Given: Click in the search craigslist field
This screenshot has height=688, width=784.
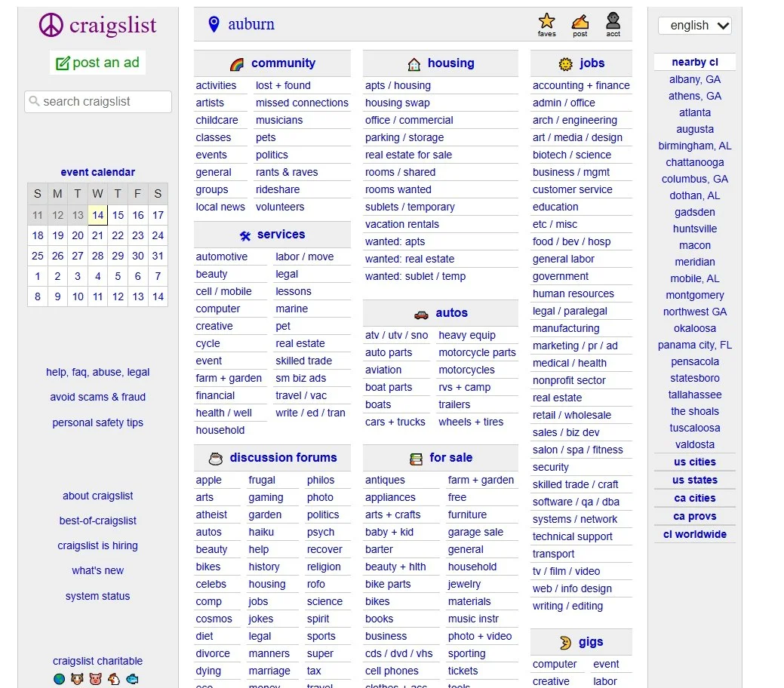Looking at the screenshot, I should (98, 102).
